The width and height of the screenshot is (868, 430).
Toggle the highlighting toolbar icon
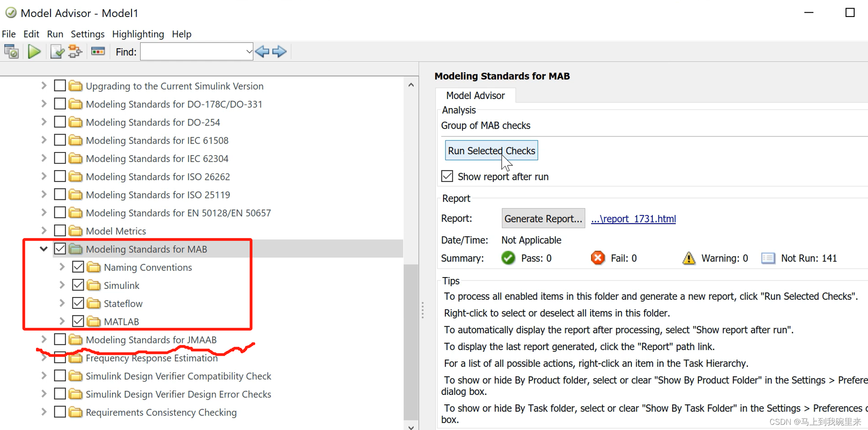pyautogui.click(x=98, y=52)
